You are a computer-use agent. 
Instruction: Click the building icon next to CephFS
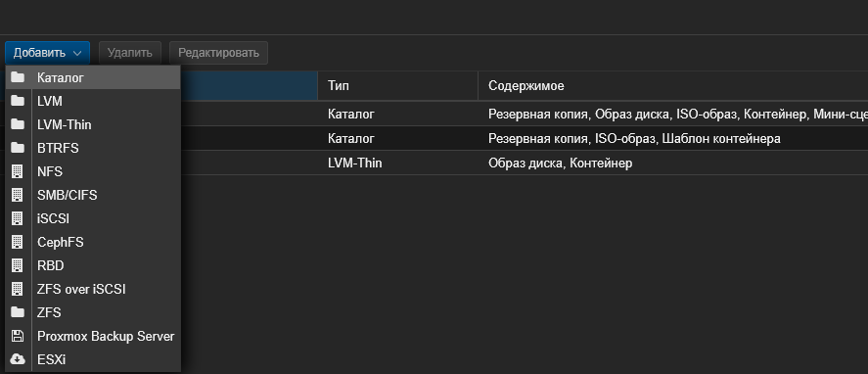(18, 242)
